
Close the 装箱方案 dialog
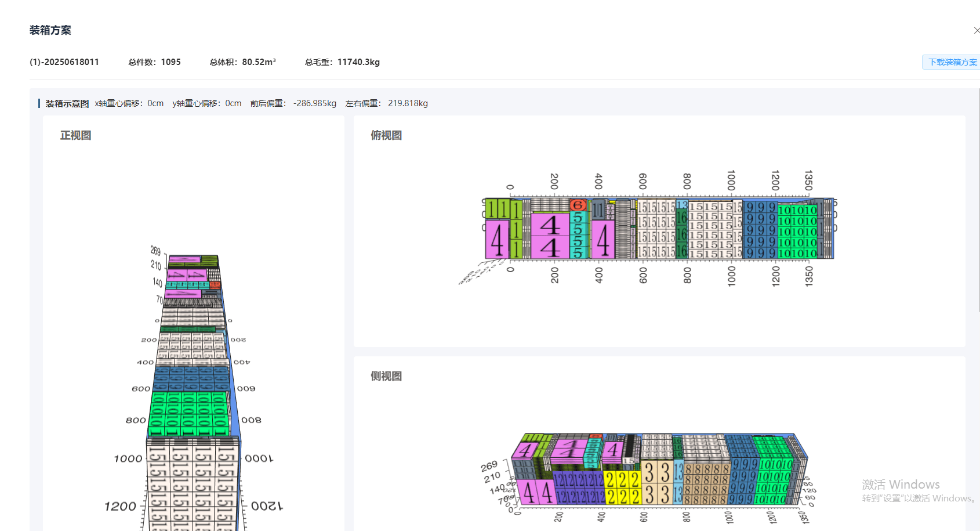977,30
